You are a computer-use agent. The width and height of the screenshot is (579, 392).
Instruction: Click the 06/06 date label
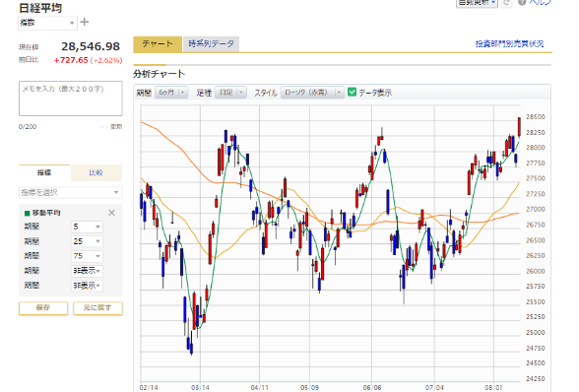372,387
